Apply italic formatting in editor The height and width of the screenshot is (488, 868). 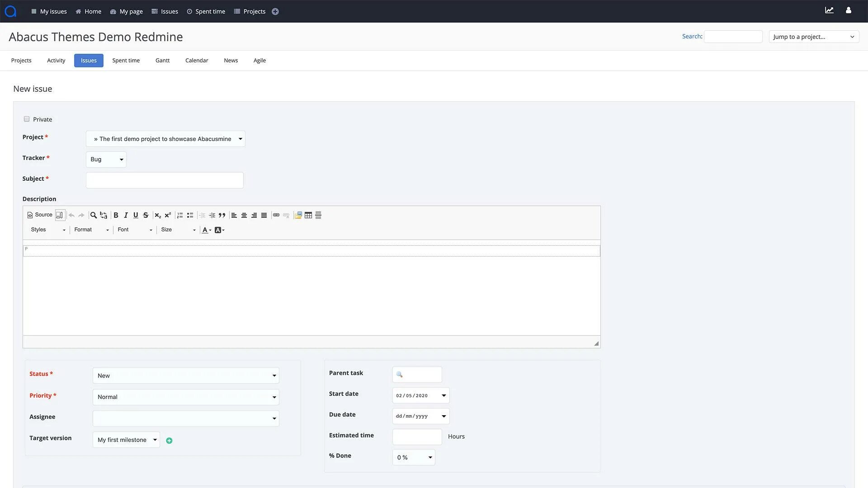[x=126, y=215]
